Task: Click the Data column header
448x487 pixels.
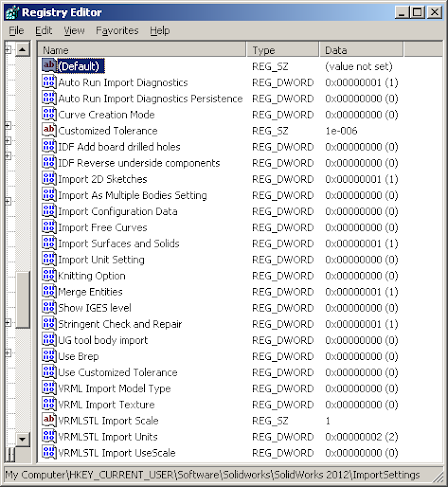Action: [x=361, y=50]
